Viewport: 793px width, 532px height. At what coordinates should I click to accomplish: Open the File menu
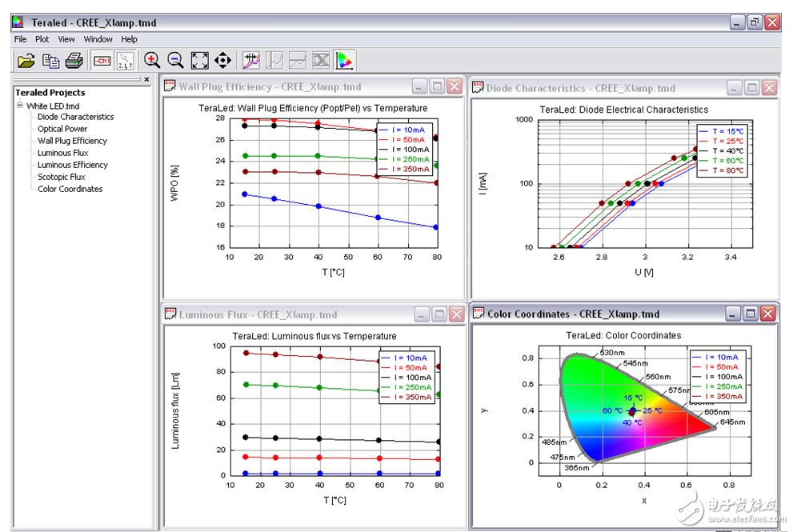20,38
